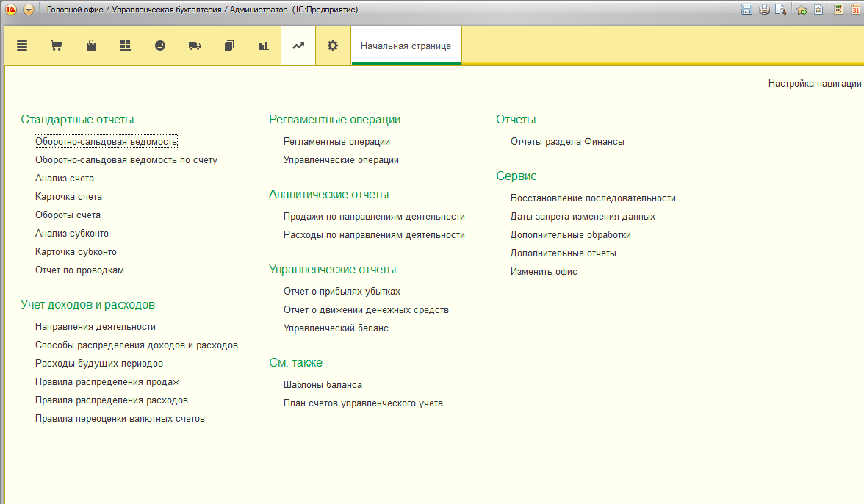Open the 1C main menu logo button
The image size is (864, 504).
point(11,10)
